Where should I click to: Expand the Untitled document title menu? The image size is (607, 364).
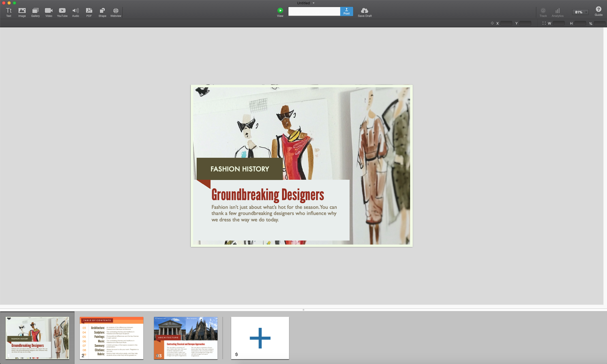(x=306, y=3)
